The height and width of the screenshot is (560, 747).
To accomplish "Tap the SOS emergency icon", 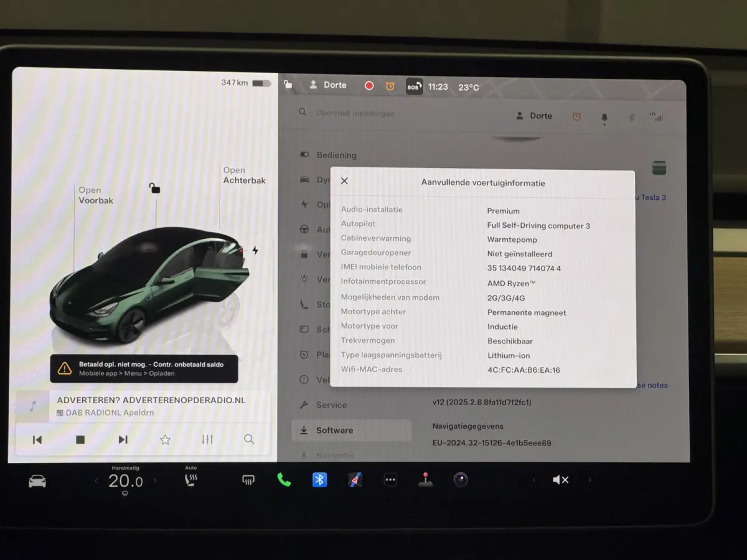I will (414, 86).
